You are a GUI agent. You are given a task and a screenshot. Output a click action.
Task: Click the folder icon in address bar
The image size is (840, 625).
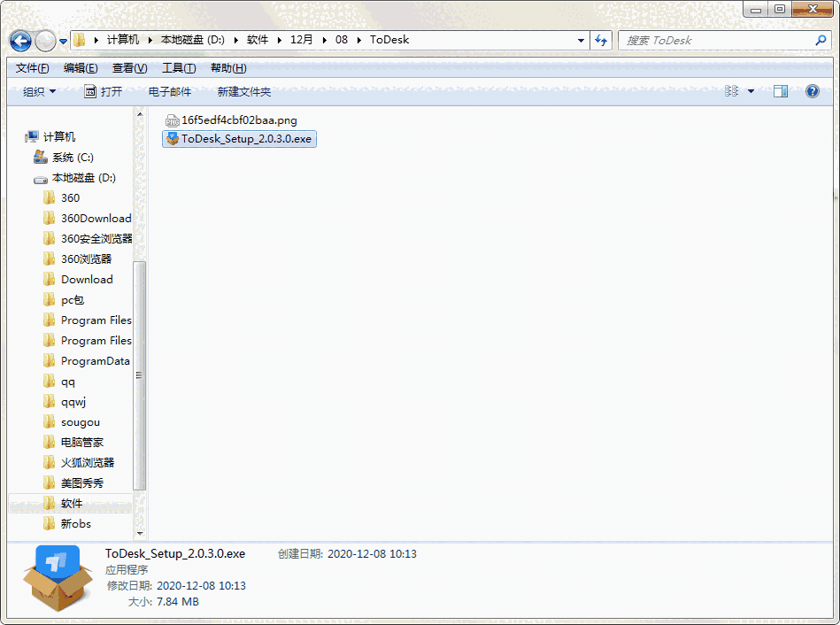80,40
